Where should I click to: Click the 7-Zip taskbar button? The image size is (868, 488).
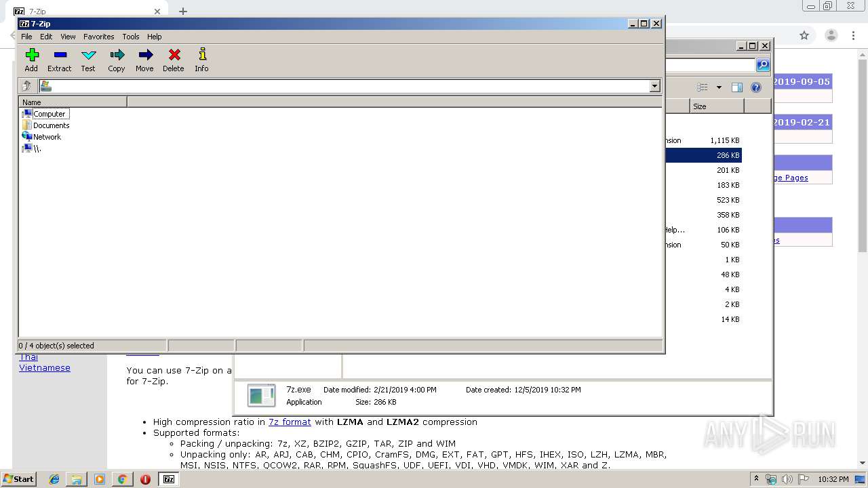pyautogui.click(x=169, y=479)
